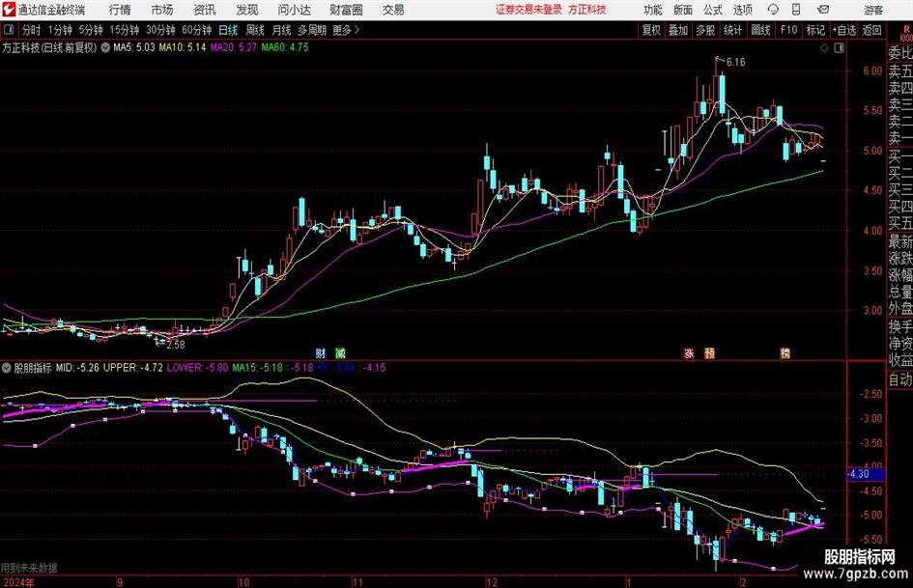Open the 发现 menu
The height and width of the screenshot is (588, 913).
click(x=247, y=10)
